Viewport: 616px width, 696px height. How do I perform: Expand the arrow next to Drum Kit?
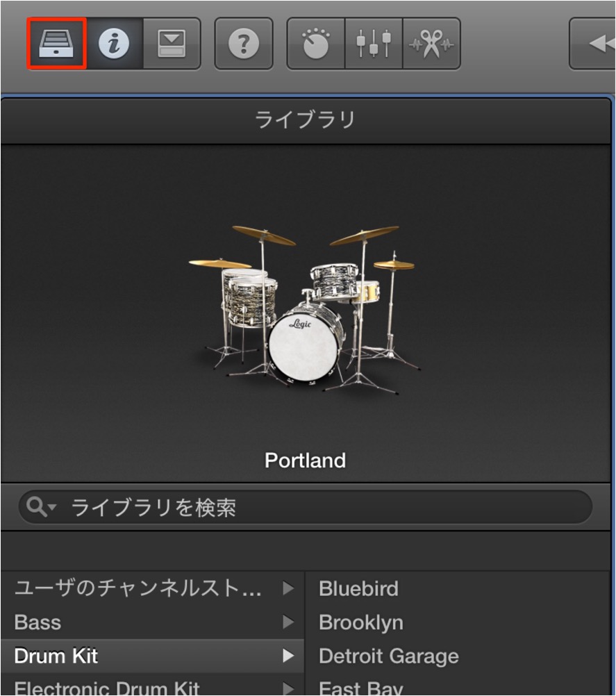click(288, 656)
